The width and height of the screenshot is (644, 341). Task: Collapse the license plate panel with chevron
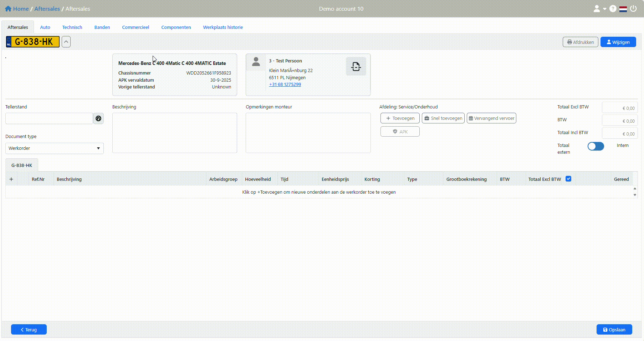click(x=66, y=42)
